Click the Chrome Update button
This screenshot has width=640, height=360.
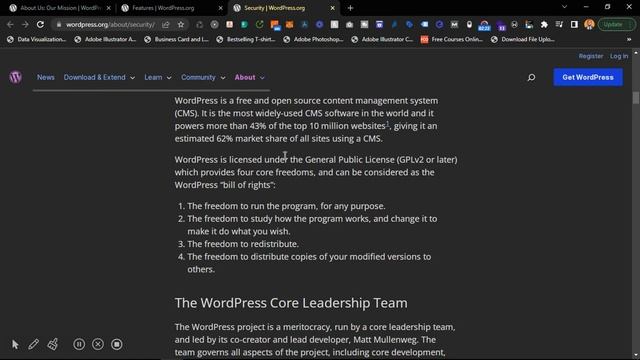coord(617,24)
